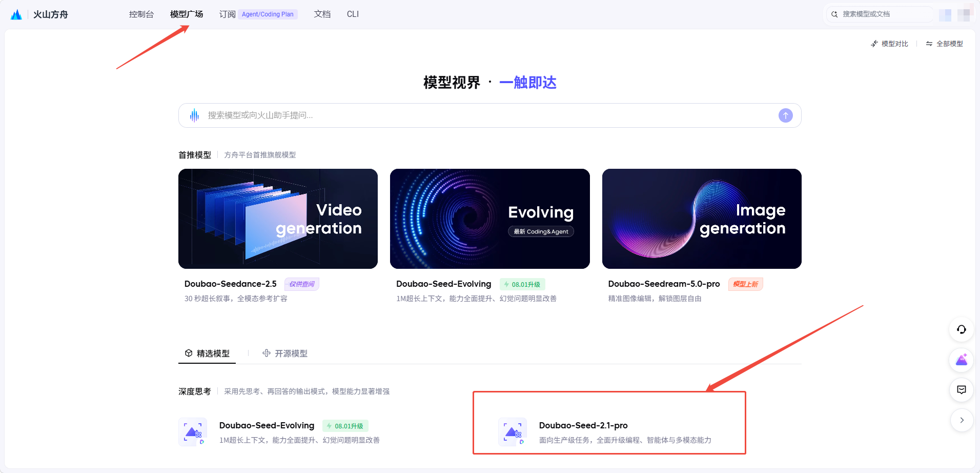Screen dimensions: 980x473
Task: Click the top 搜索模型或文档 search field
Action: pyautogui.click(x=880, y=14)
